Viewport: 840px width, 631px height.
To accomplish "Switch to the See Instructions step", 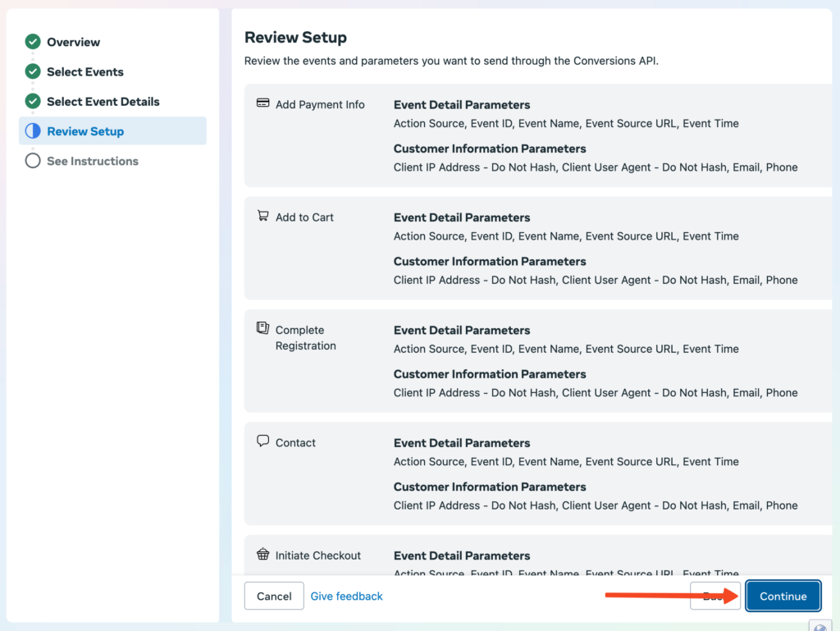I will [x=93, y=161].
